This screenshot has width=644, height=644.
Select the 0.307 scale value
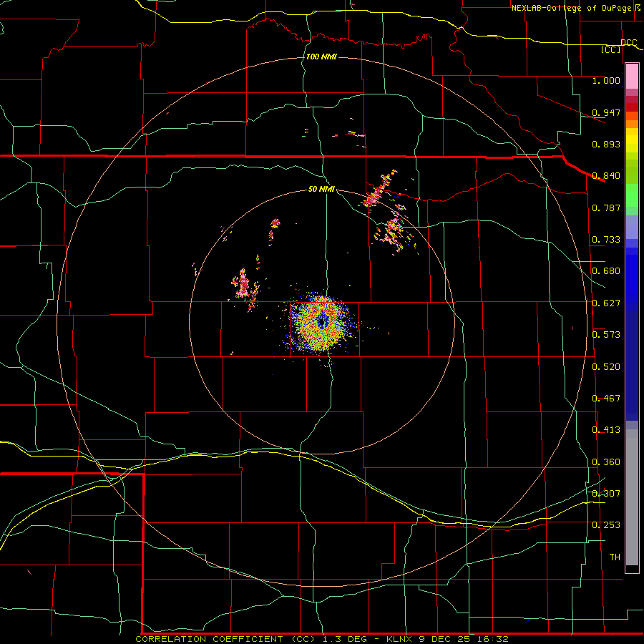tap(606, 494)
